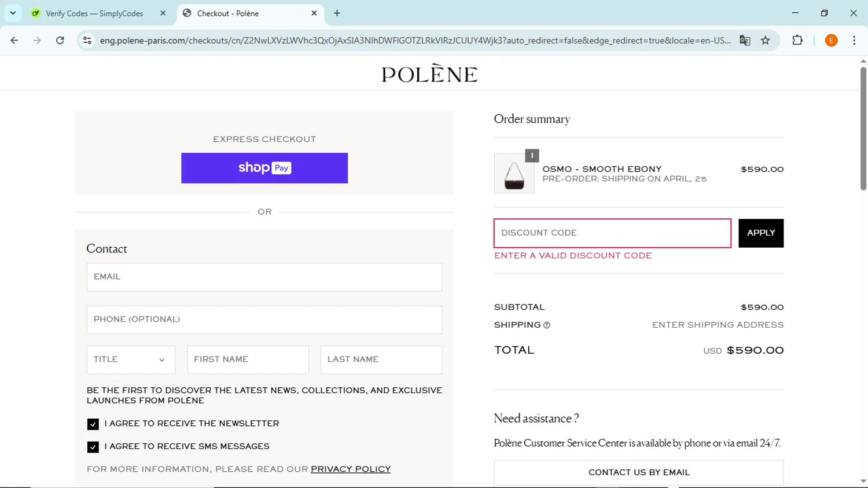The image size is (868, 488).
Task: Restore down the browser window
Action: click(825, 13)
